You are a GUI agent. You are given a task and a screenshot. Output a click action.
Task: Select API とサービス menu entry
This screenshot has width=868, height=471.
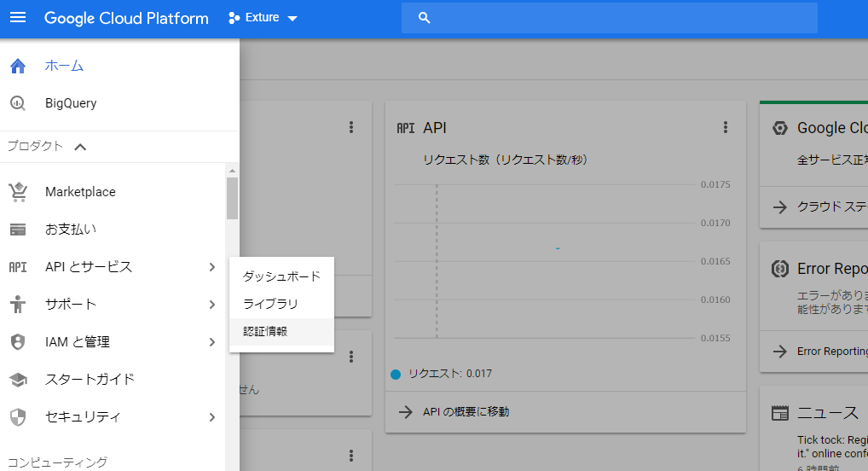point(89,267)
